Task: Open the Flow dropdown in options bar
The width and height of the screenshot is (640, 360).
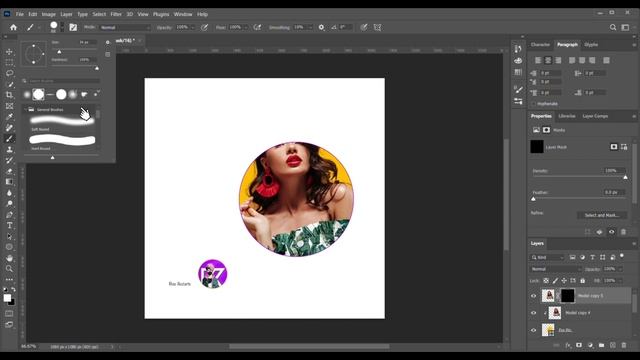Action: [x=246, y=27]
